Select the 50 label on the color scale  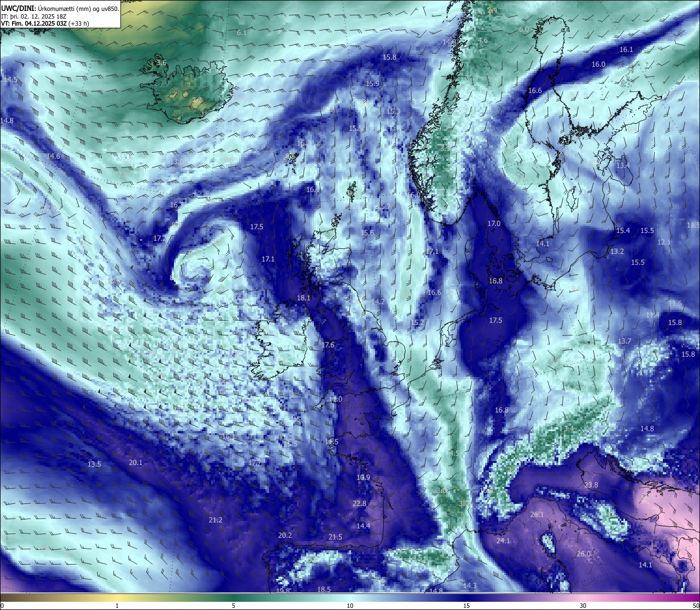pyautogui.click(x=696, y=606)
